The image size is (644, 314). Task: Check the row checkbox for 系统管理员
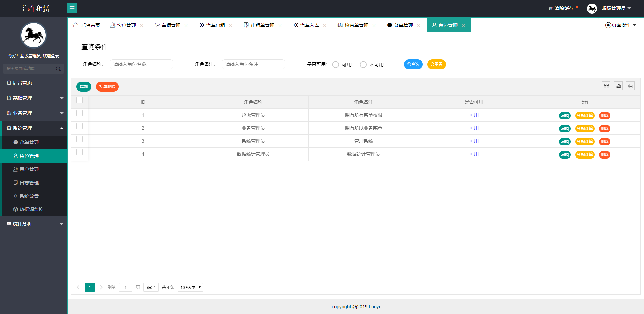pyautogui.click(x=79, y=139)
